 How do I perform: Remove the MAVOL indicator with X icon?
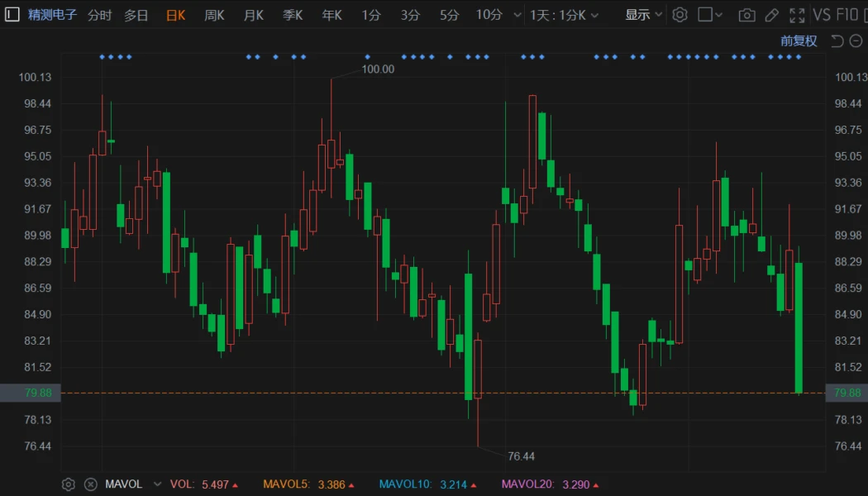(90, 484)
